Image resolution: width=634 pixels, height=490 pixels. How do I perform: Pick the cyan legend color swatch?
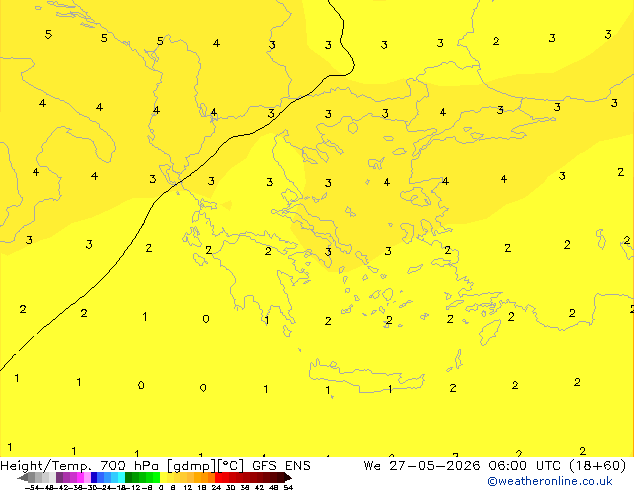coord(121,477)
